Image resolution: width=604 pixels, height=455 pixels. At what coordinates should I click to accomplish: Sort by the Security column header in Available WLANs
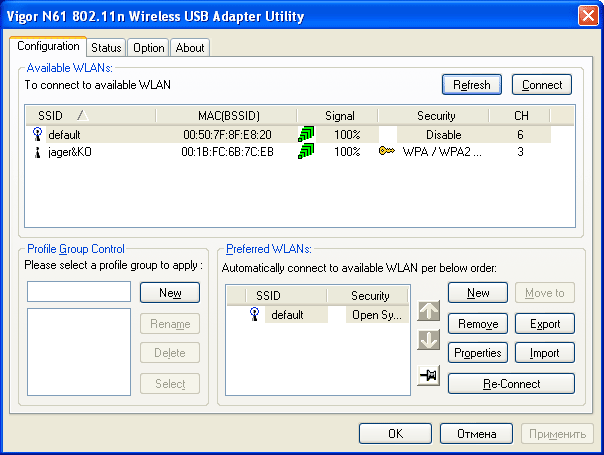(435, 116)
